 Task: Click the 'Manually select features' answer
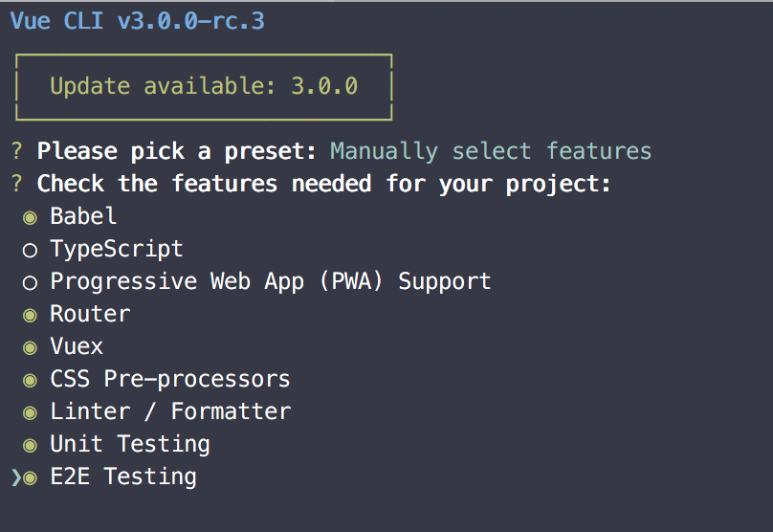coord(491,151)
